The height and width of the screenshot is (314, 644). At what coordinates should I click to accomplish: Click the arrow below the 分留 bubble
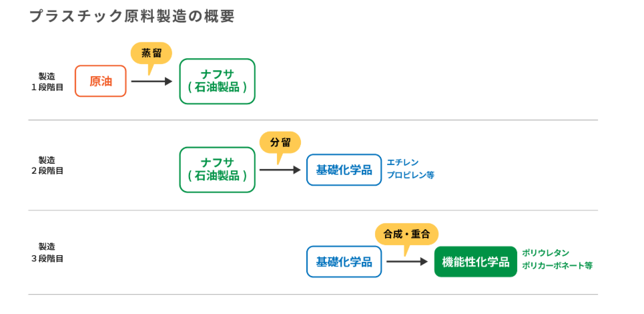coord(280,170)
